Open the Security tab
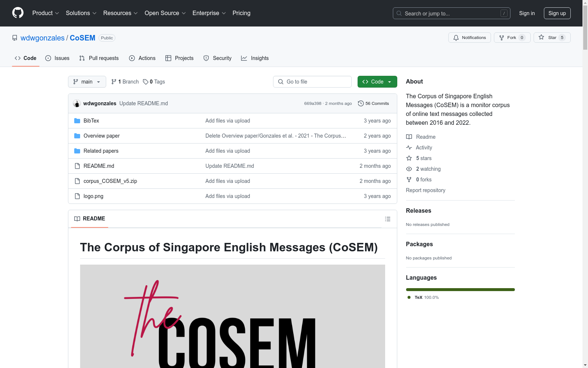The width and height of the screenshot is (588, 368). click(218, 58)
